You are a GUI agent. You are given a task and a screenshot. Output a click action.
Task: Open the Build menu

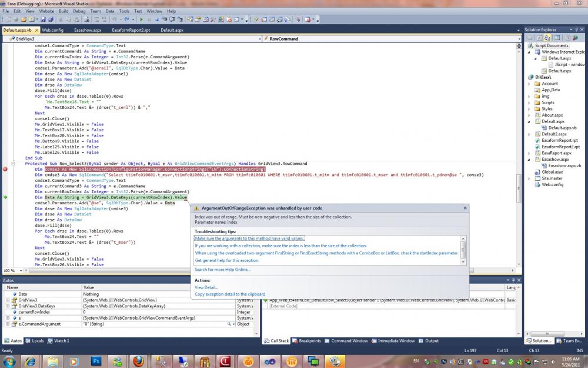pyautogui.click(x=64, y=11)
